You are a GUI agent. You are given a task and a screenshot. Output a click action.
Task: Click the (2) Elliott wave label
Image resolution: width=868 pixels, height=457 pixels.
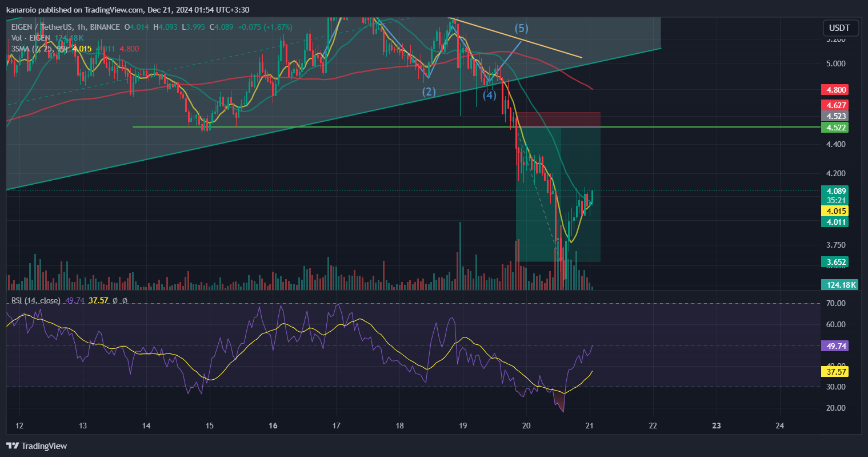point(429,92)
